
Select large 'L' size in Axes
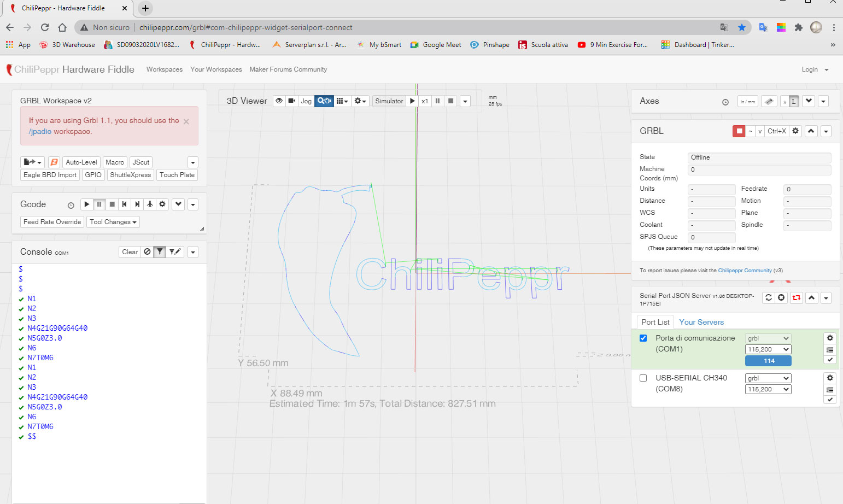(x=794, y=101)
